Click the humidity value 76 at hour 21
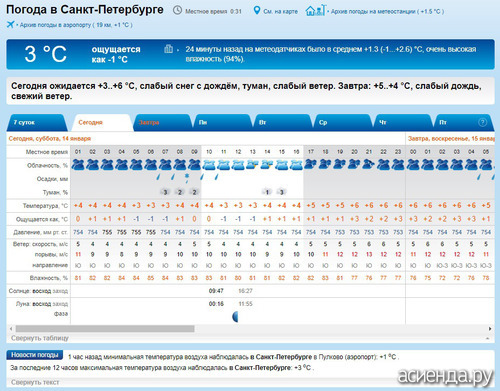Image resolution: width=500 pixels, height=391 pixels. point(369,278)
